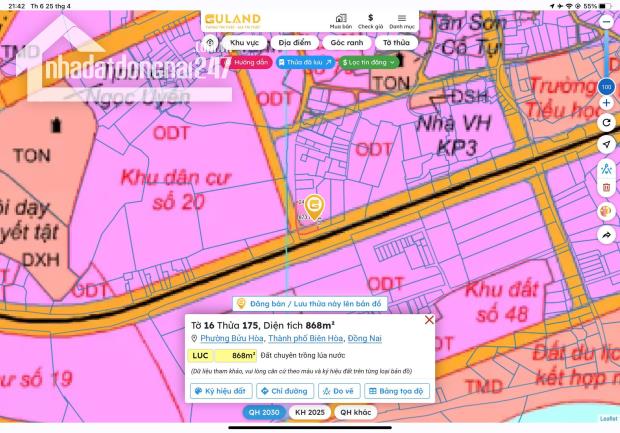
Task: Click the 21:42 clock in the status bar
Action: click(x=16, y=6)
